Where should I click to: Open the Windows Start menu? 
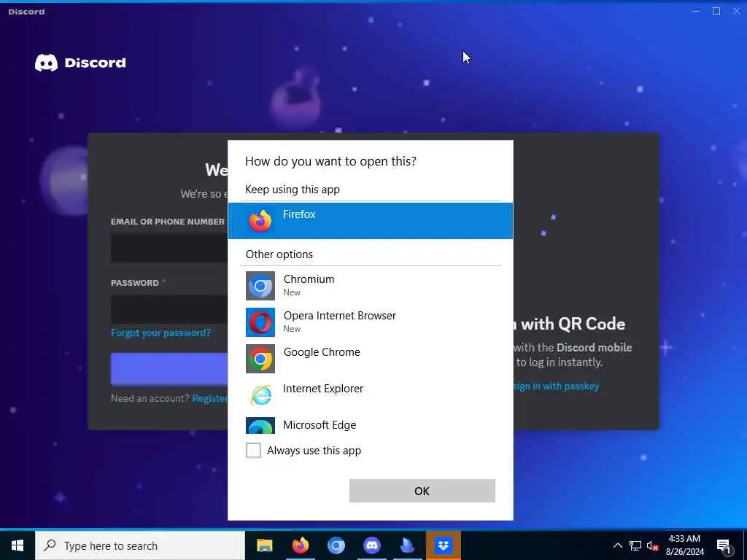[x=18, y=545]
